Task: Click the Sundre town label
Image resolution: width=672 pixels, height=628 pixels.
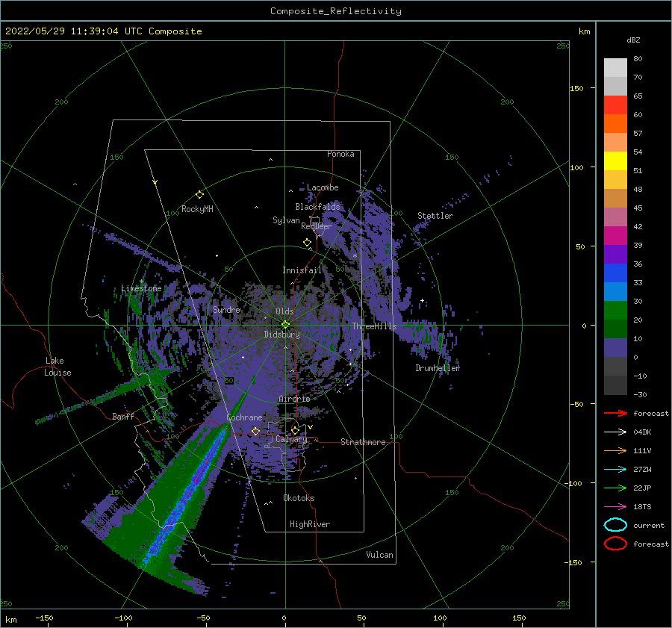Action: 227,309
